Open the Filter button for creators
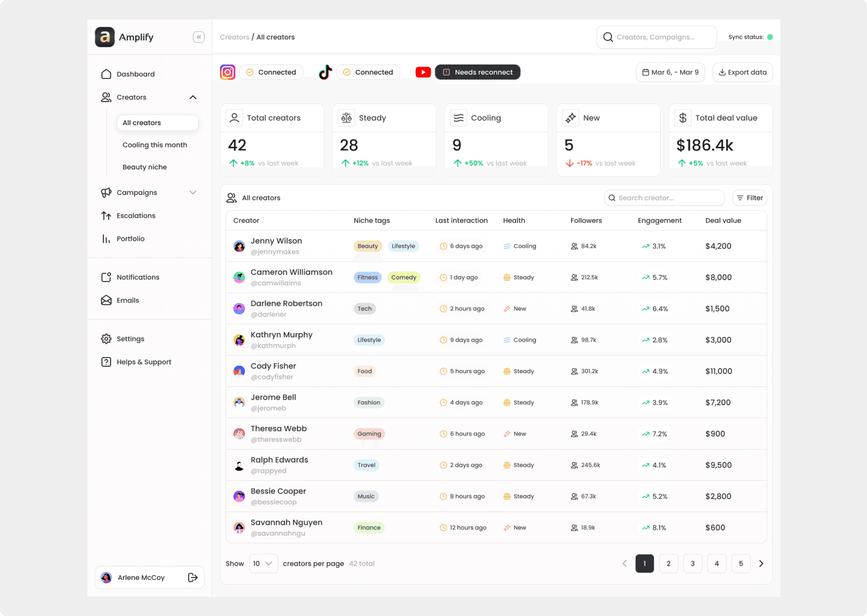The height and width of the screenshot is (616, 867). [x=749, y=198]
